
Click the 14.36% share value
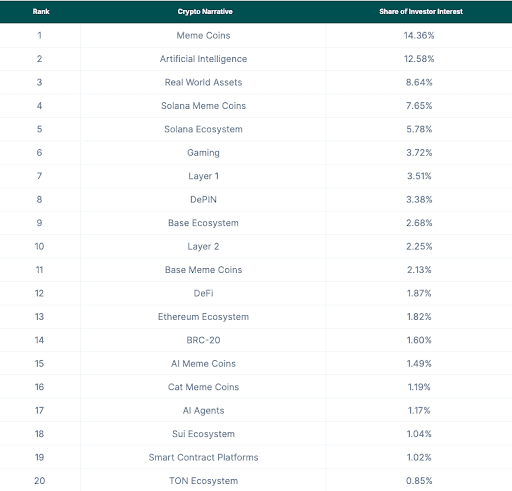coord(419,35)
